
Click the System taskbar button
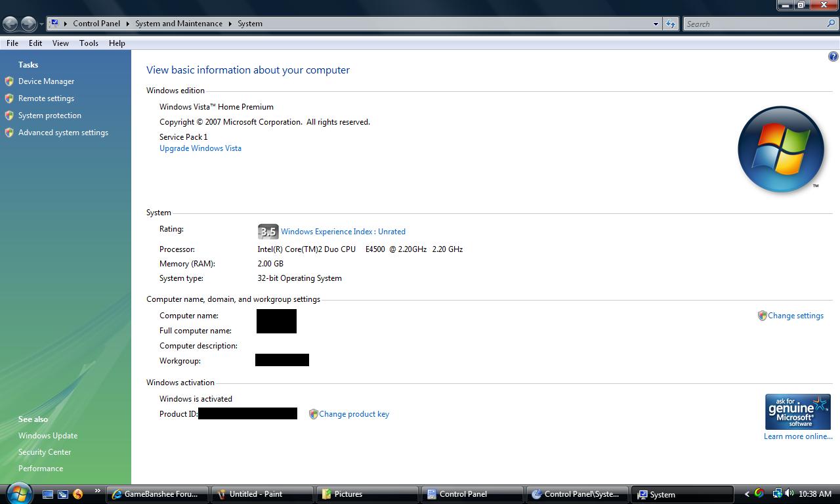pyautogui.click(x=682, y=494)
